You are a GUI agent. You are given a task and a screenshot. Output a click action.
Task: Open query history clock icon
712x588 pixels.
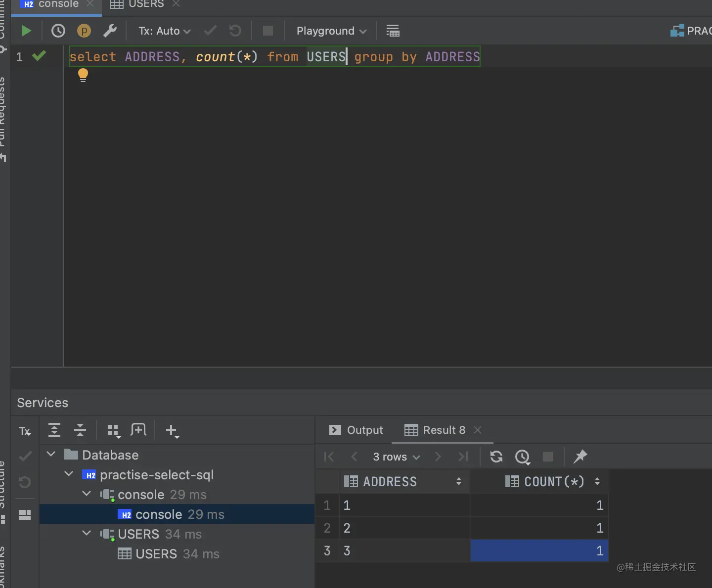[58, 31]
